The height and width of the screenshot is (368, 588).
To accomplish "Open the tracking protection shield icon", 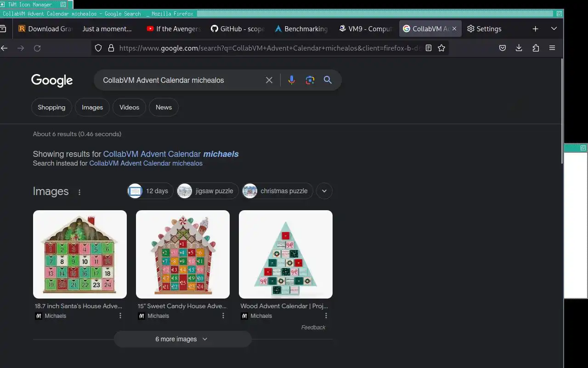I will pos(98,48).
